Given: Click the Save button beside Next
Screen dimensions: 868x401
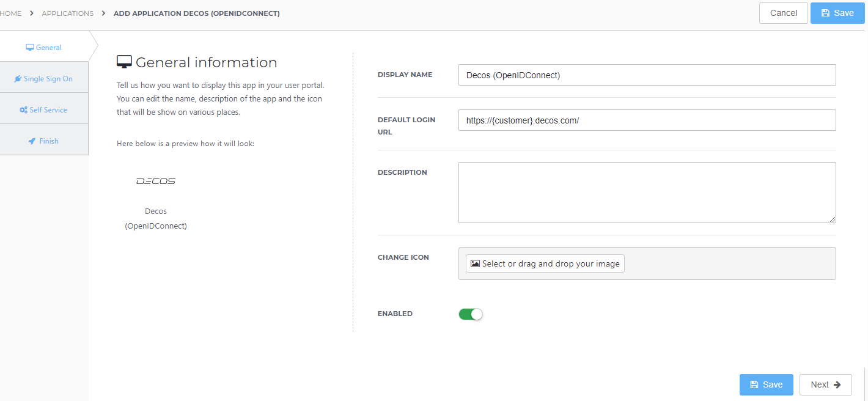Looking at the screenshot, I should tap(767, 384).
